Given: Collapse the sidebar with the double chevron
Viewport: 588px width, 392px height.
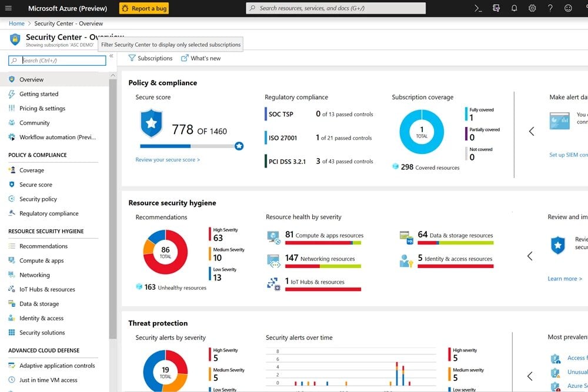Looking at the screenshot, I should tap(111, 56).
